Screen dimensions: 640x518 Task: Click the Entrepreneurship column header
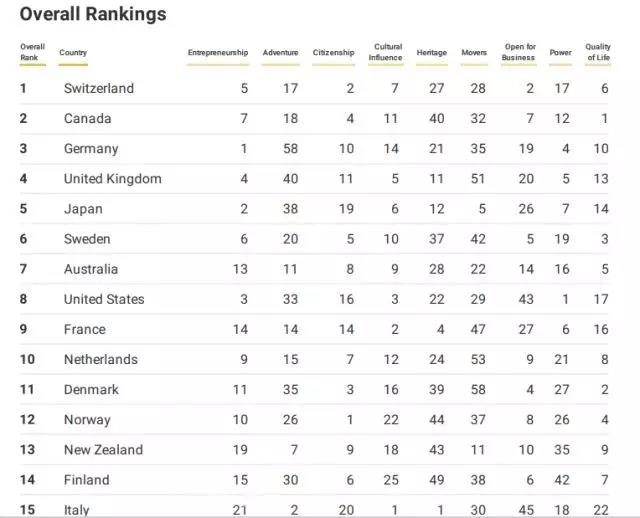coord(217,53)
